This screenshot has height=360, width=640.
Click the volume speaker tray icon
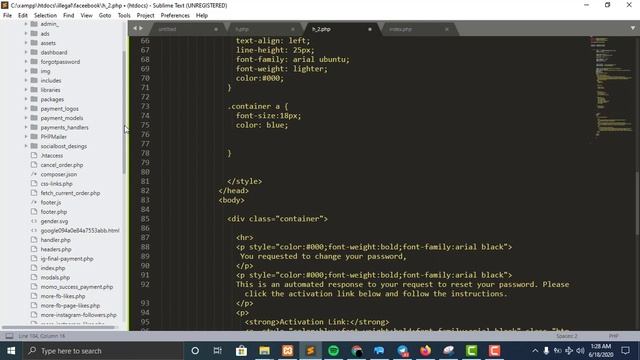pos(580,351)
